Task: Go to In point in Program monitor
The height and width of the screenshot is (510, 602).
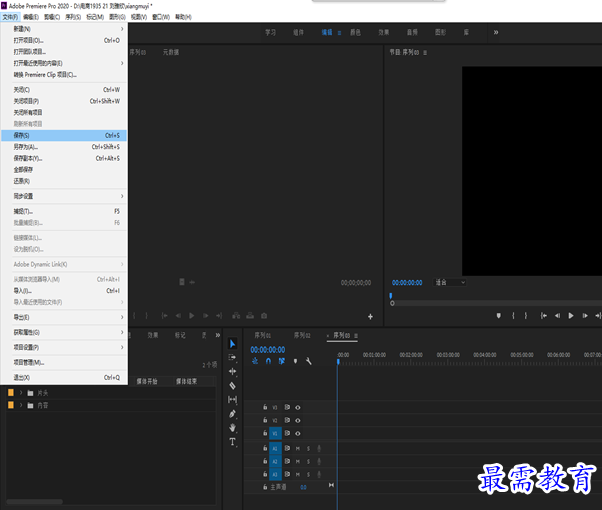Action: (544, 316)
